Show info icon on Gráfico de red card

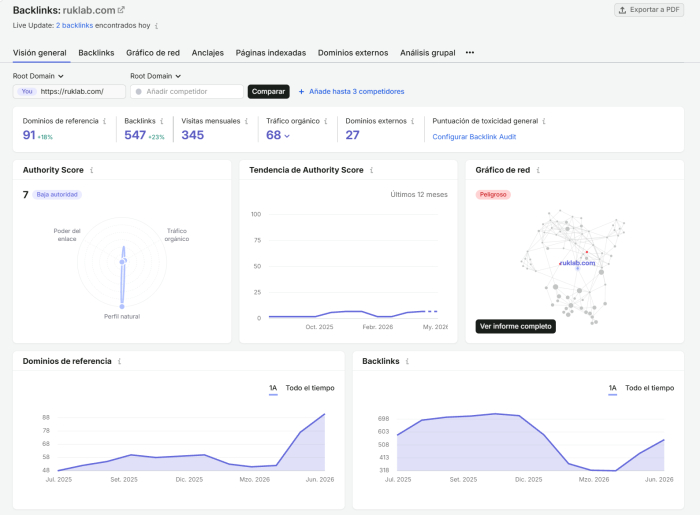click(x=538, y=170)
